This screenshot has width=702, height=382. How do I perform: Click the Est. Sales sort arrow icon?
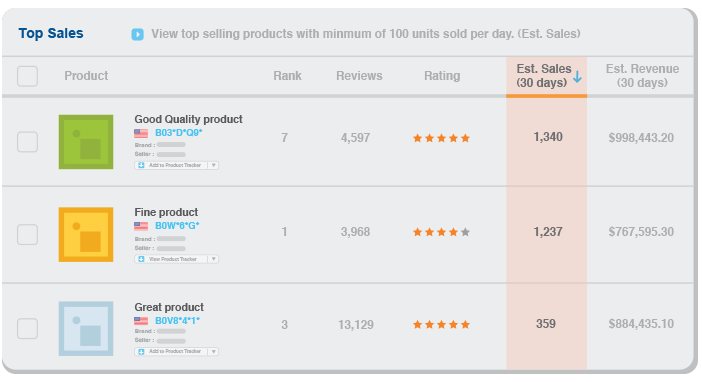coord(578,77)
